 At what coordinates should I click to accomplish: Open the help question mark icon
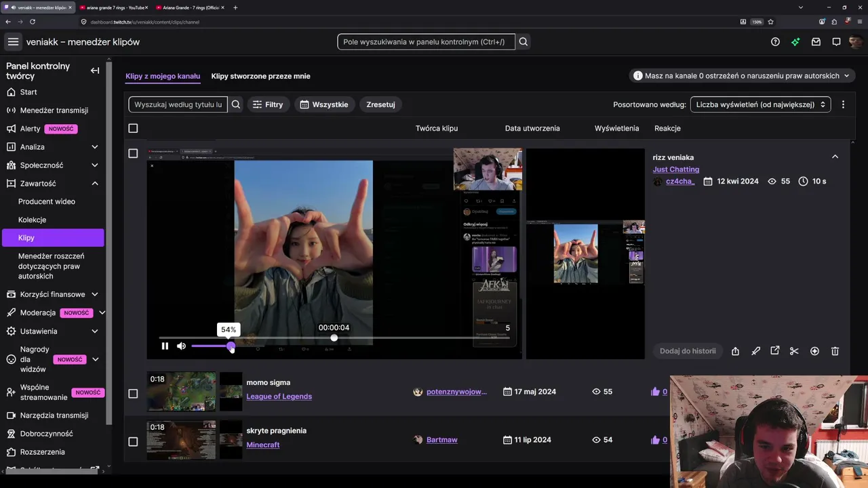click(x=775, y=42)
